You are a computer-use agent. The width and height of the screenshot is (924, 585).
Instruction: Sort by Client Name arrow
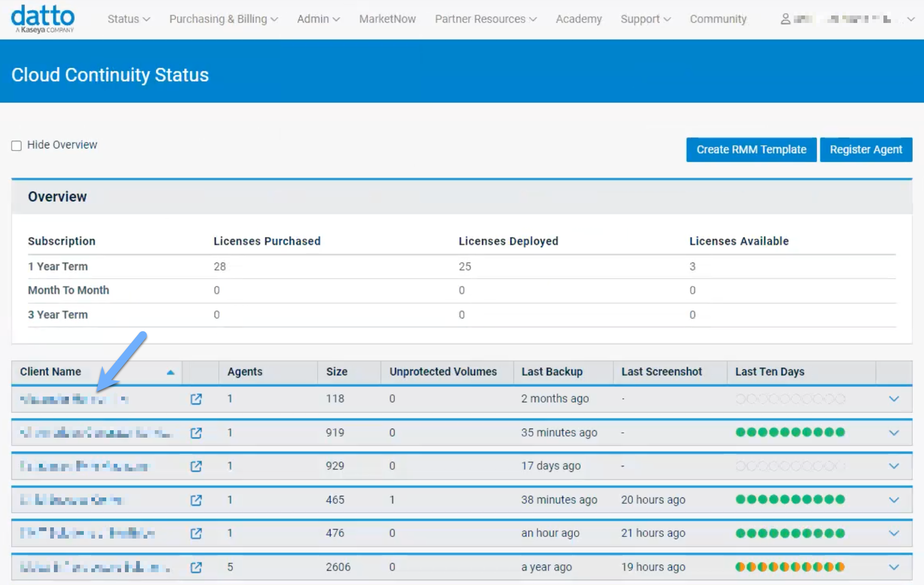[x=170, y=373]
